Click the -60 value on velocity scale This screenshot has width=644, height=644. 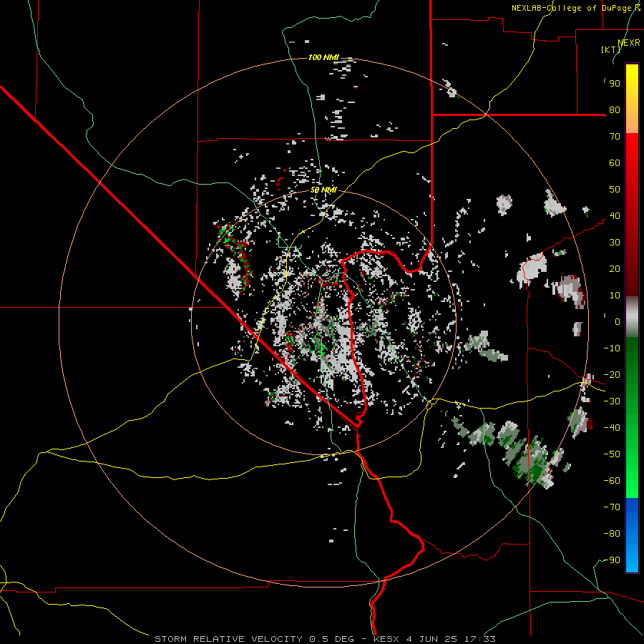[x=612, y=481]
